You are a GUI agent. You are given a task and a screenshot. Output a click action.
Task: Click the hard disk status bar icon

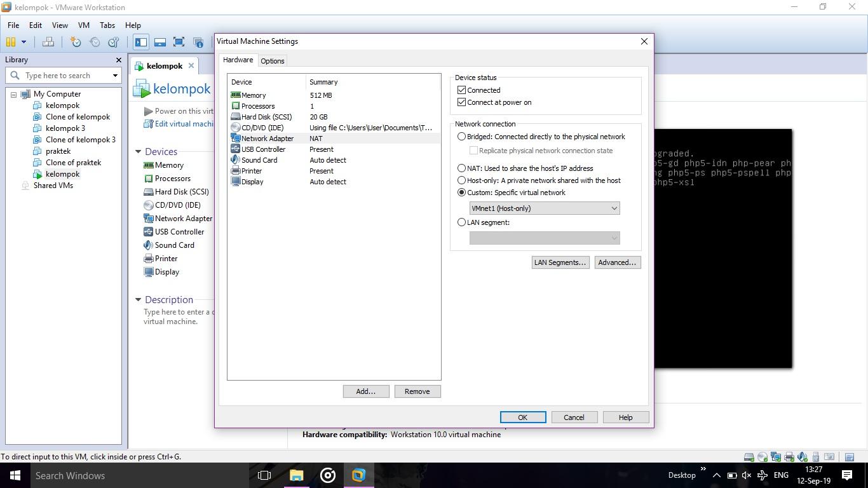[749, 457]
